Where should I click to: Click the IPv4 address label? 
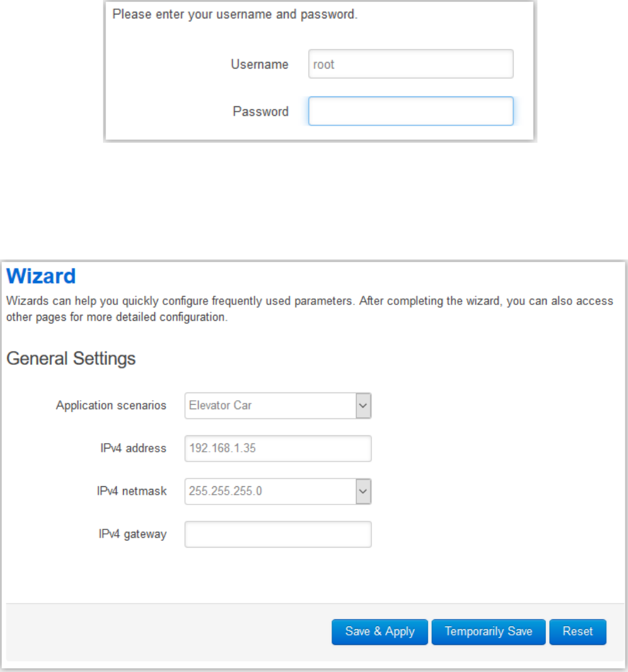134,448
